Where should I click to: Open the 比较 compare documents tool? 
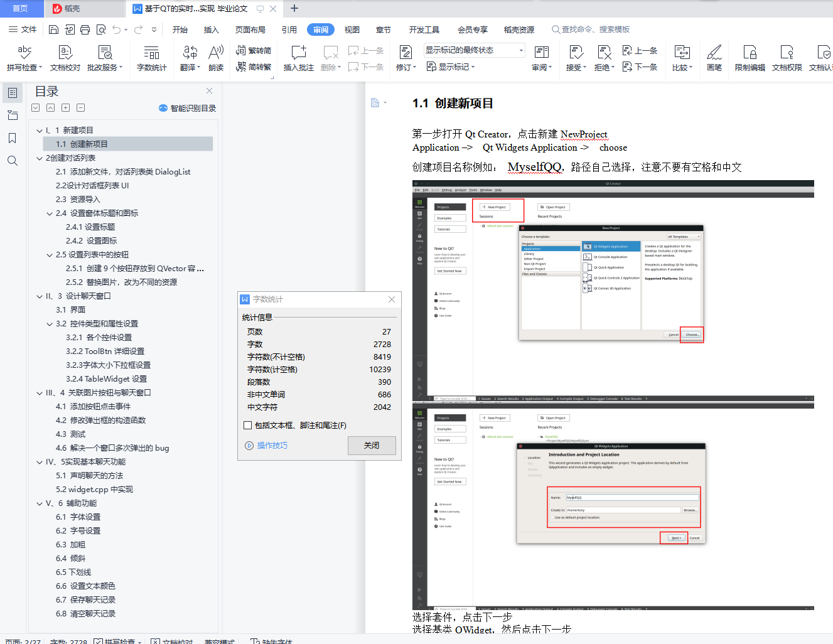tap(682, 58)
